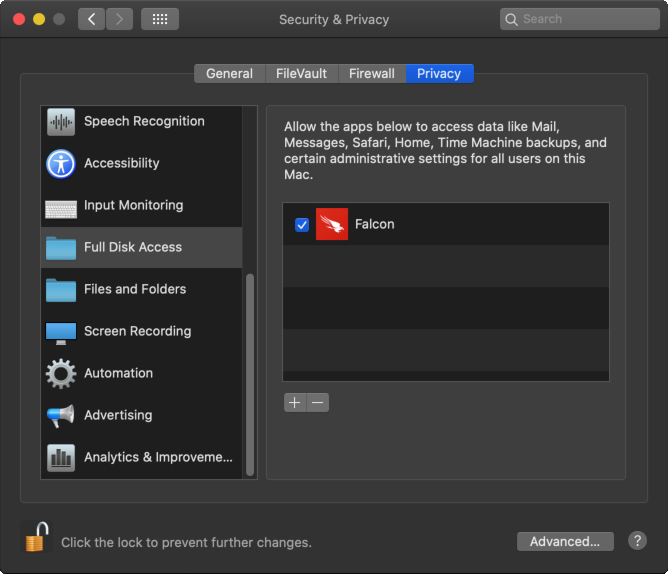Image resolution: width=668 pixels, height=574 pixels.
Task: Click the lock to prevent changes
Action: [36, 538]
